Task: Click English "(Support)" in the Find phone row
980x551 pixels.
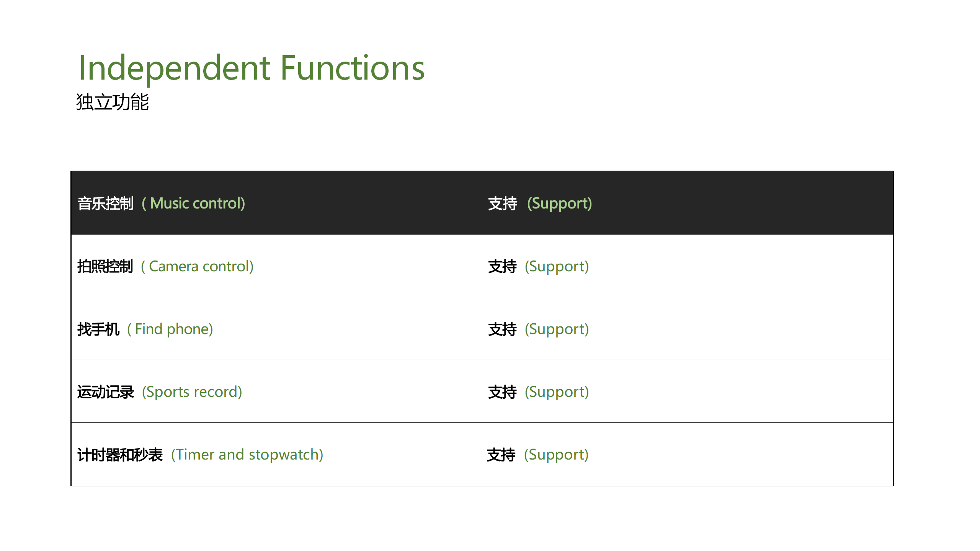Action: pyautogui.click(x=557, y=329)
